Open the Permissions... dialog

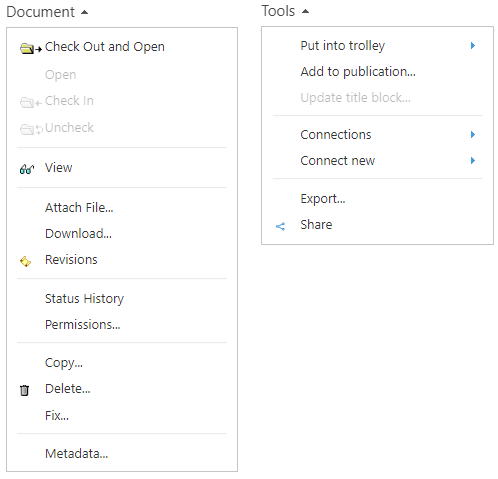tap(83, 325)
